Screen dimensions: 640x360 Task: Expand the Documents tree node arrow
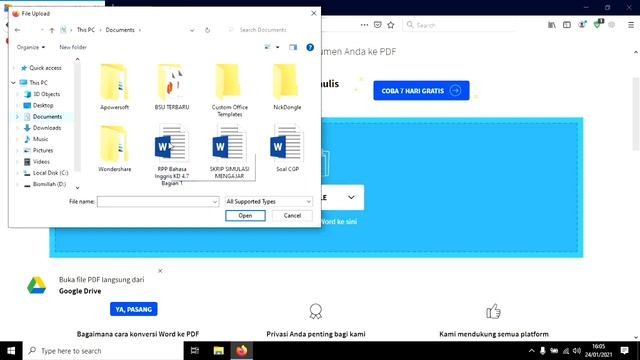pyautogui.click(x=17, y=117)
